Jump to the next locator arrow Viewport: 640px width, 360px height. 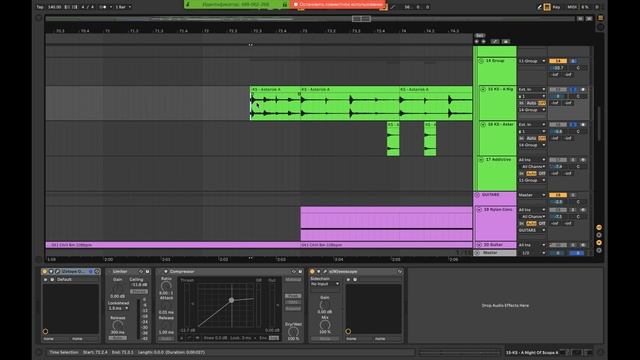(x=484, y=41)
